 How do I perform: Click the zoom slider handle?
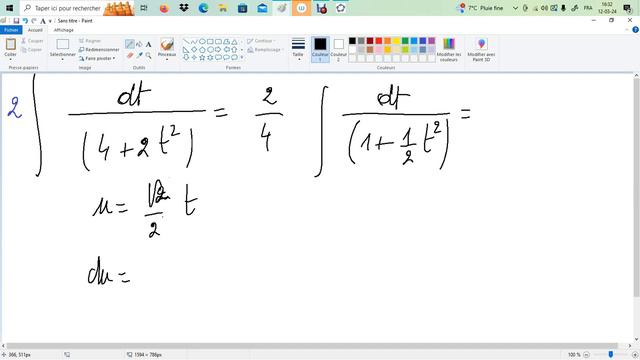[611, 355]
